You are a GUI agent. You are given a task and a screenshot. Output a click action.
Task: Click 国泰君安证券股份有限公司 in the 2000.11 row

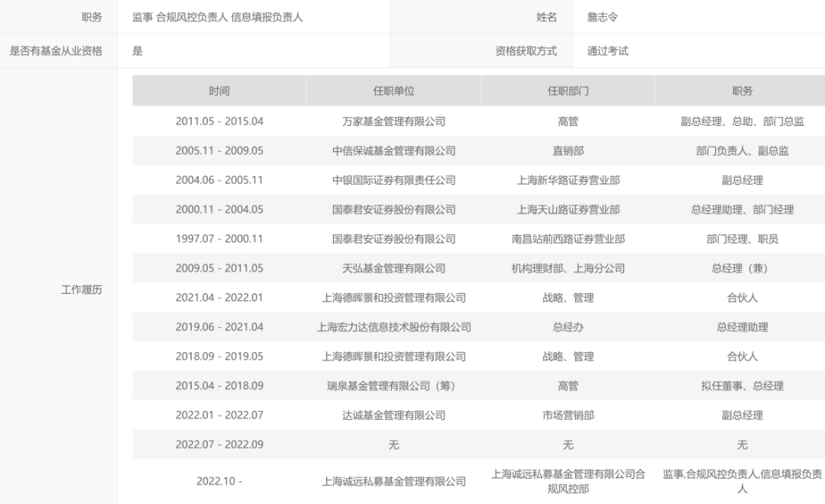(393, 209)
